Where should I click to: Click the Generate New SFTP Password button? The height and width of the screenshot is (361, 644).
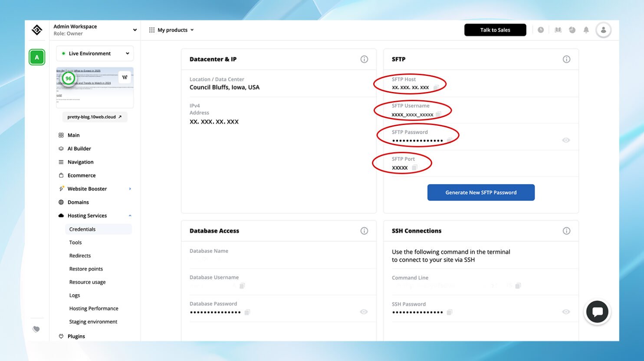(x=481, y=192)
